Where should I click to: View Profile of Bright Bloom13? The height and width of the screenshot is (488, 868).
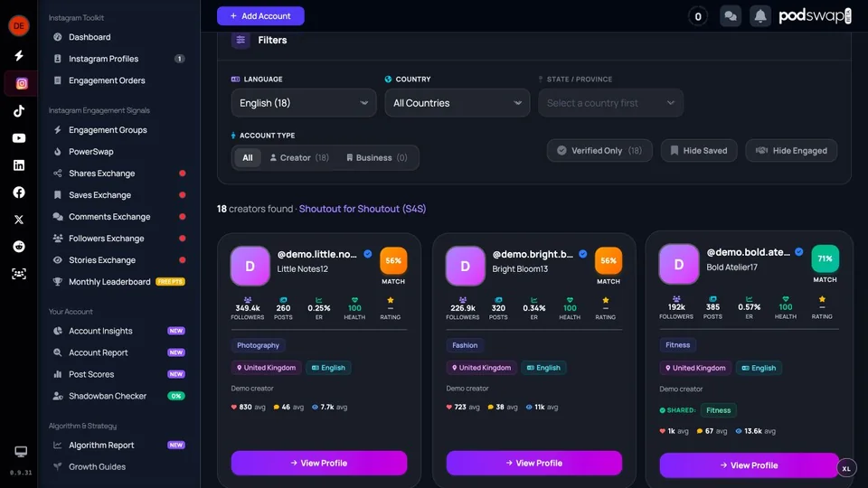point(534,463)
